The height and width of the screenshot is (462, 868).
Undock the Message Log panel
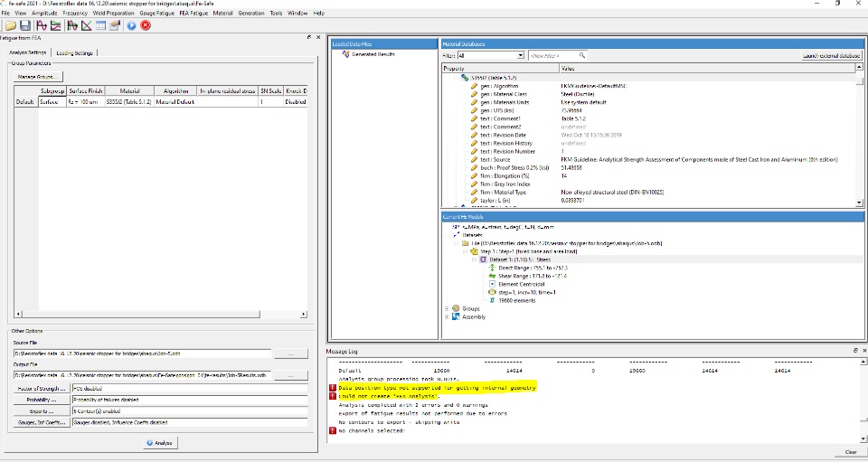point(855,351)
